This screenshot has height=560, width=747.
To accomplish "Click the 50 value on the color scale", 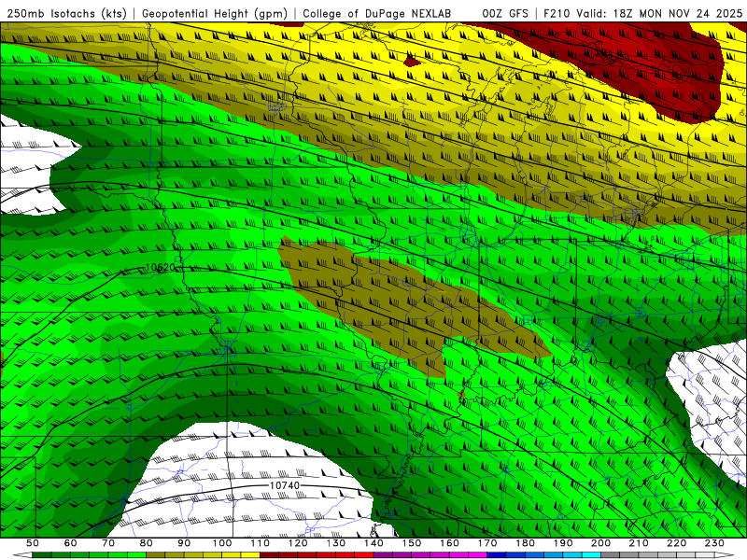I will [x=33, y=543].
